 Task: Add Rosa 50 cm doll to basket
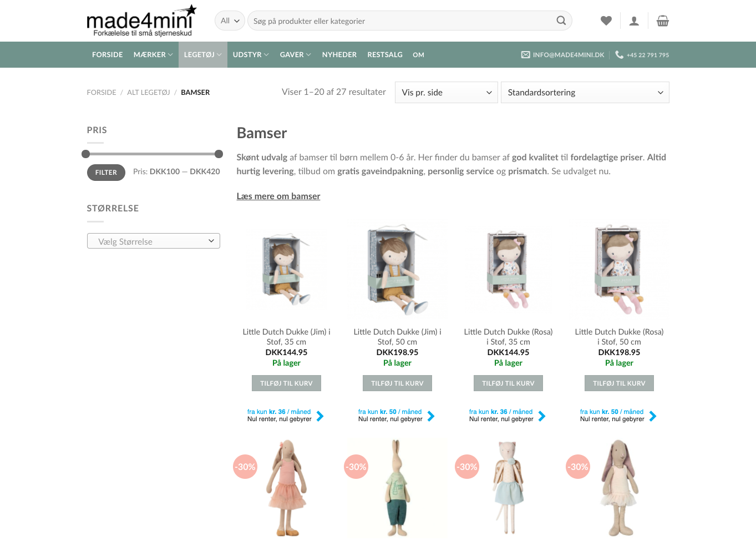[x=619, y=383]
